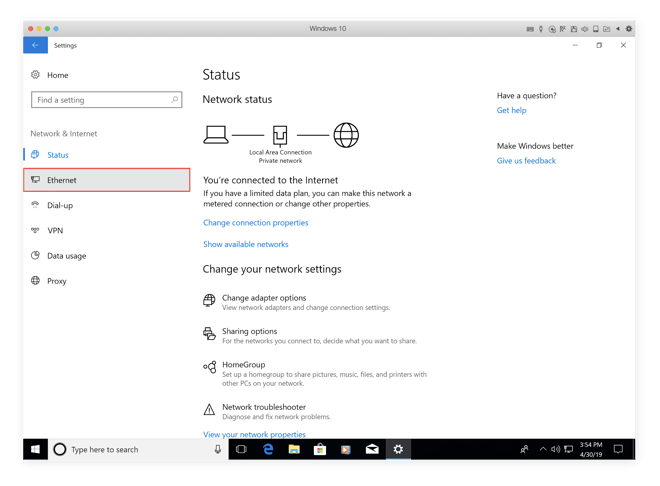The height and width of the screenshot is (486, 660).
Task: Expand hidden system tray icons chevron
Action: coord(543,449)
